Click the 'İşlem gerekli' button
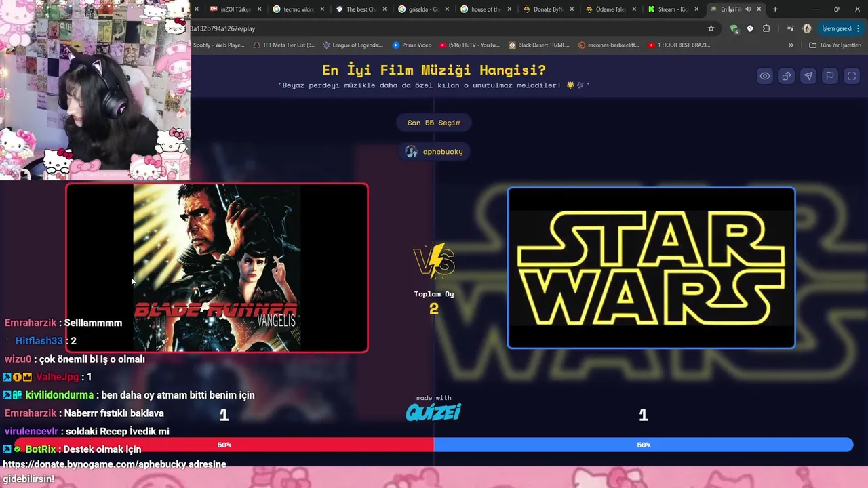This screenshot has width=868, height=488. [837, 28]
